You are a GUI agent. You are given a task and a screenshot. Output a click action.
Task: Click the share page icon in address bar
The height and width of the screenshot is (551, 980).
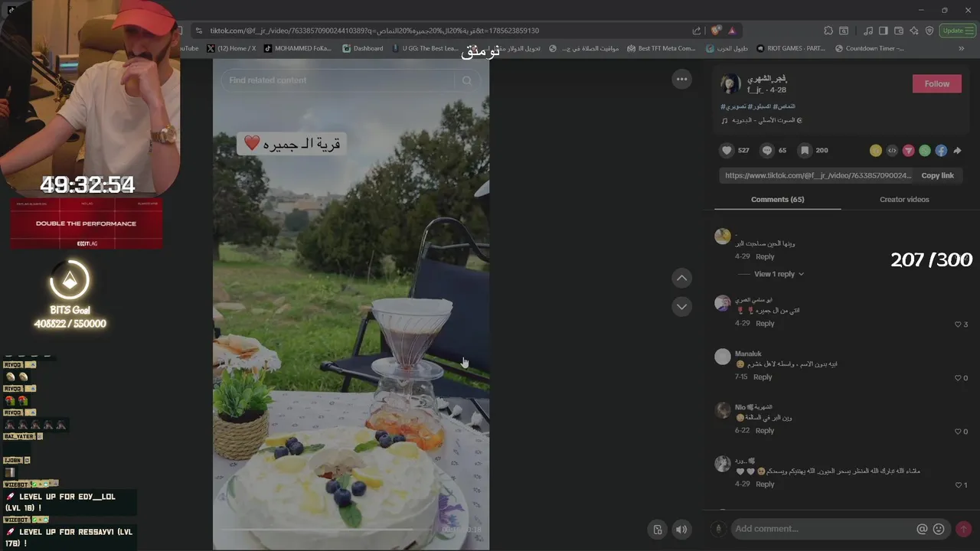pos(696,31)
